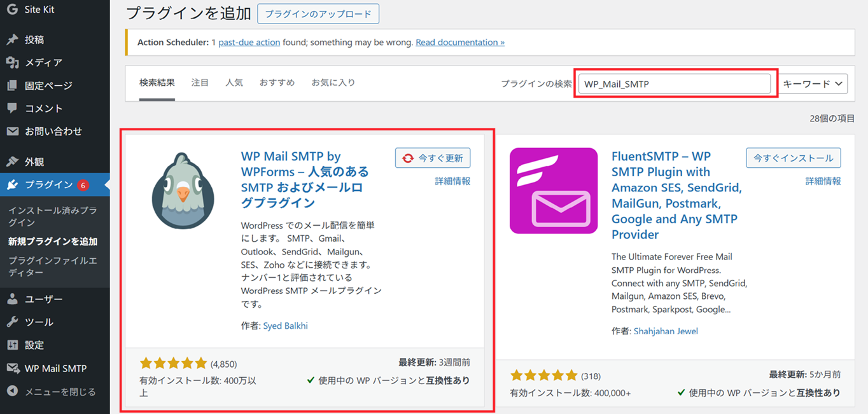Image resolution: width=868 pixels, height=414 pixels.
Task: Open the Read documentation link
Action: (459, 42)
